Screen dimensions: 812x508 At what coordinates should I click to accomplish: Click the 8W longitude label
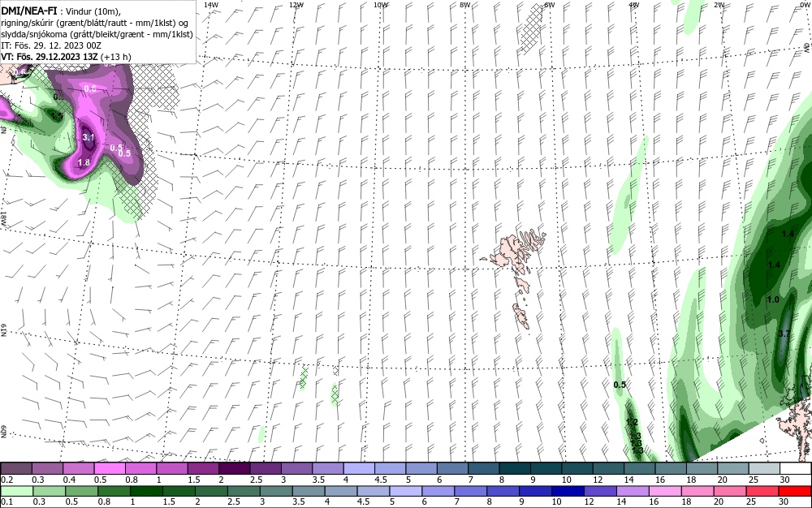[x=465, y=5]
